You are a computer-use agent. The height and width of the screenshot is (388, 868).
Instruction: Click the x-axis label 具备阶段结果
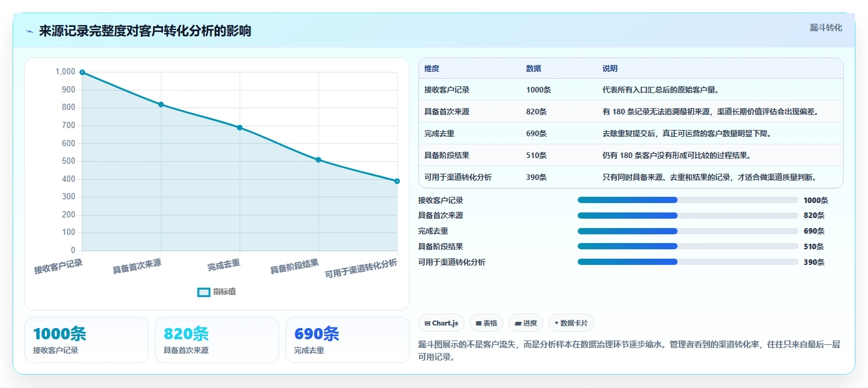pyautogui.click(x=294, y=267)
